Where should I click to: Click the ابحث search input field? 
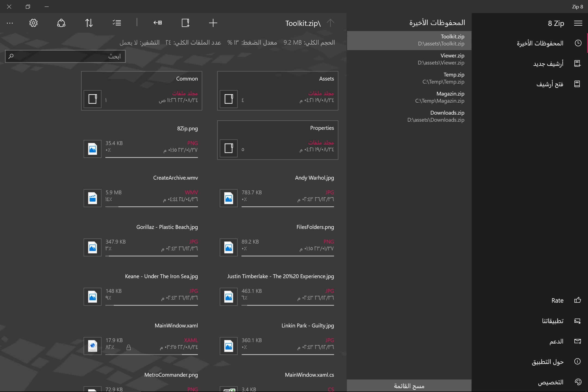(65, 56)
